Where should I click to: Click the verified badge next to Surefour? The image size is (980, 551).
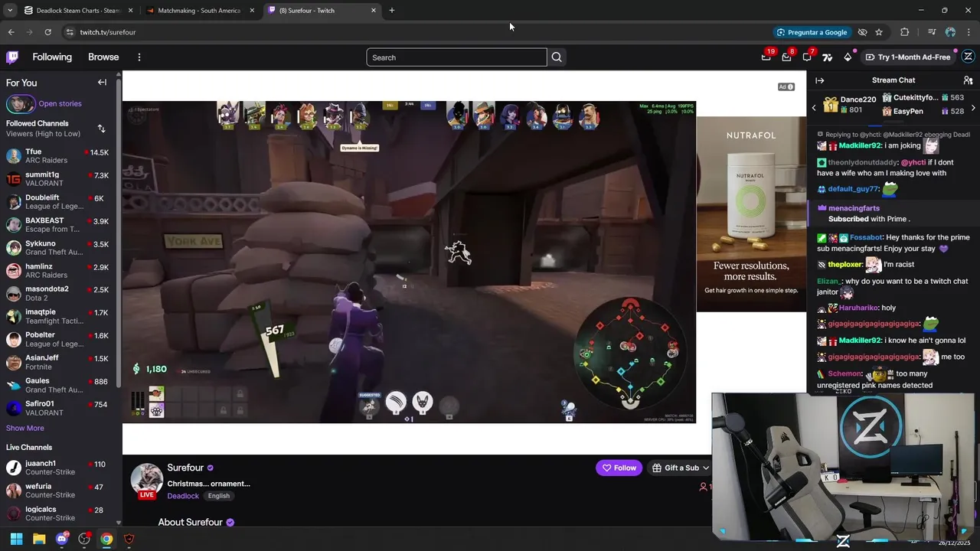point(210,468)
